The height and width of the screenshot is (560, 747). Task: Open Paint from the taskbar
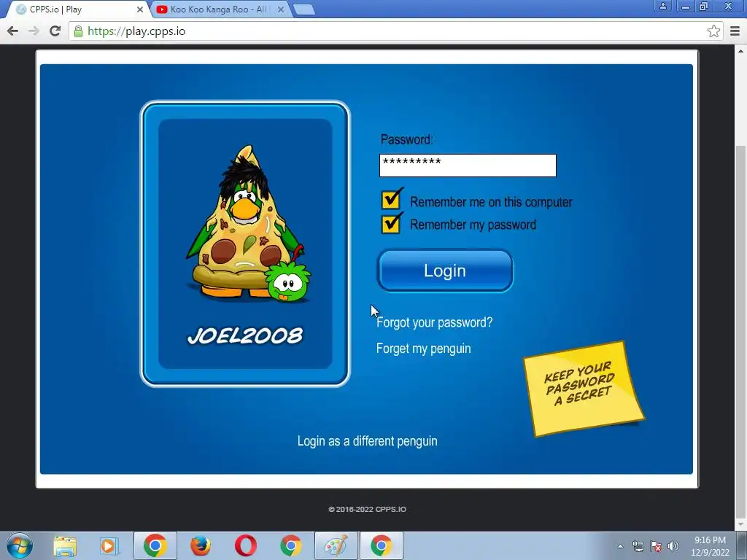point(336,545)
